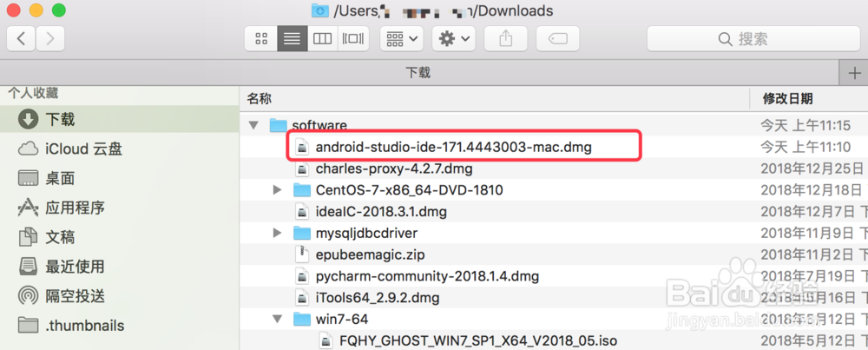Select charles-proxy-4.2.7.dmg
The image size is (868, 350).
[x=393, y=168]
